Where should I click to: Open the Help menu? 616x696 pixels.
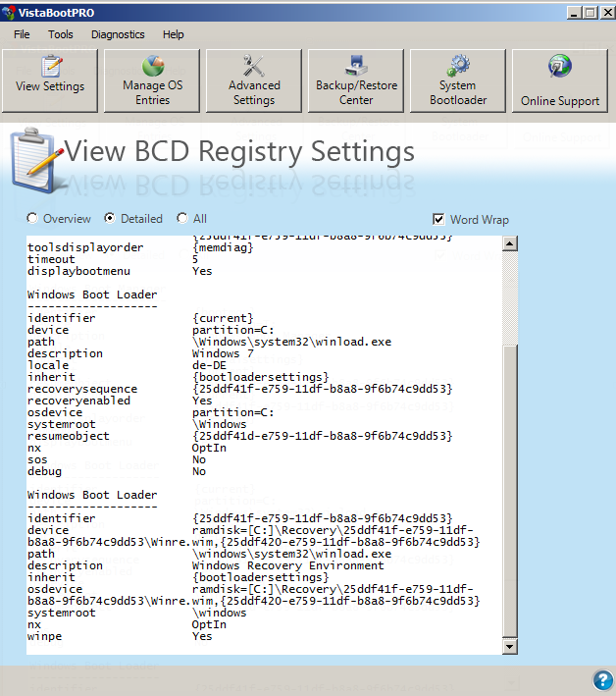click(173, 34)
